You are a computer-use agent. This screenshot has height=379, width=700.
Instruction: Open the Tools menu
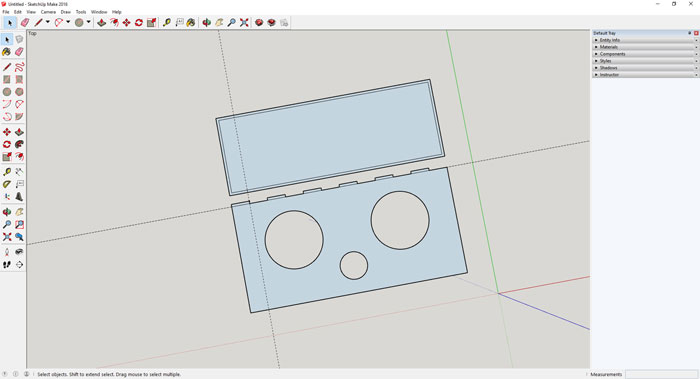81,12
